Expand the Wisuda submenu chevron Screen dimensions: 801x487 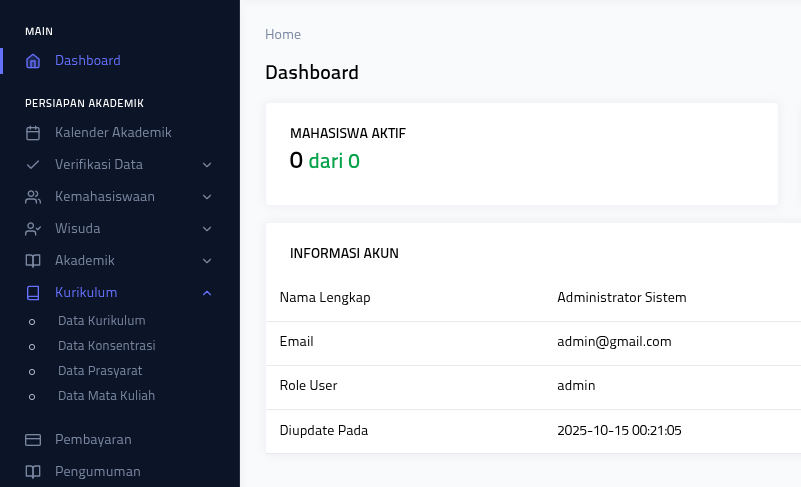click(x=207, y=229)
